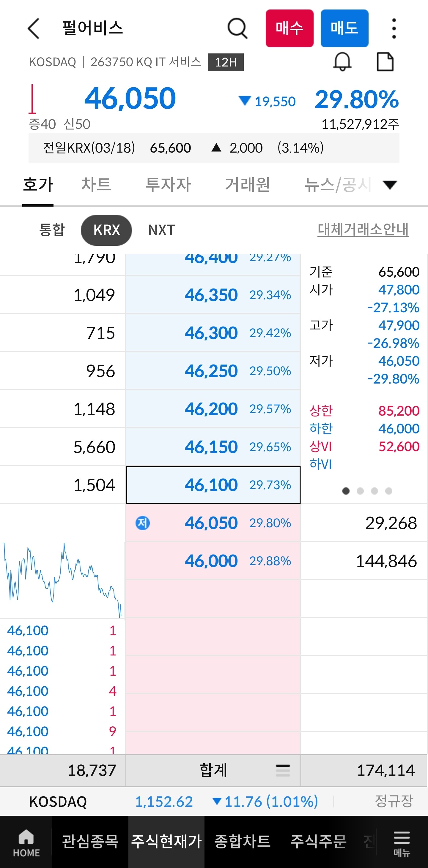Open the 대체거래소안내 link

(363, 229)
